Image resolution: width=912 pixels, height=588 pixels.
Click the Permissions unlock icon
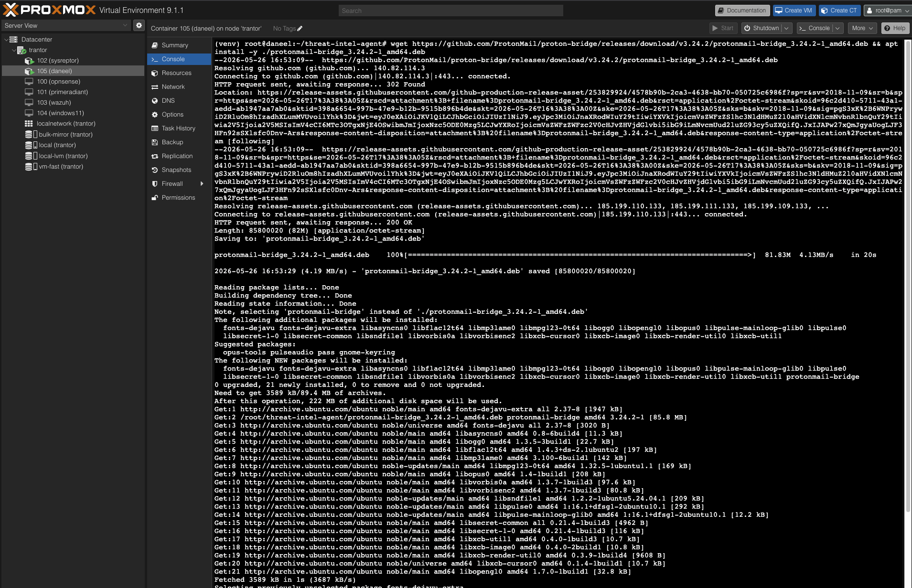[x=155, y=198]
